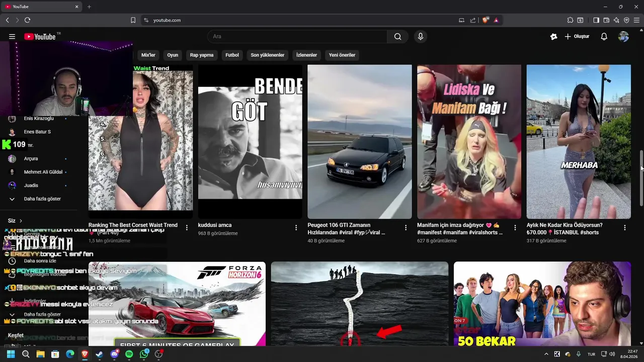The width and height of the screenshot is (644, 362).
Task: Open the YouTube hamburger guide menu
Action: (x=12, y=37)
